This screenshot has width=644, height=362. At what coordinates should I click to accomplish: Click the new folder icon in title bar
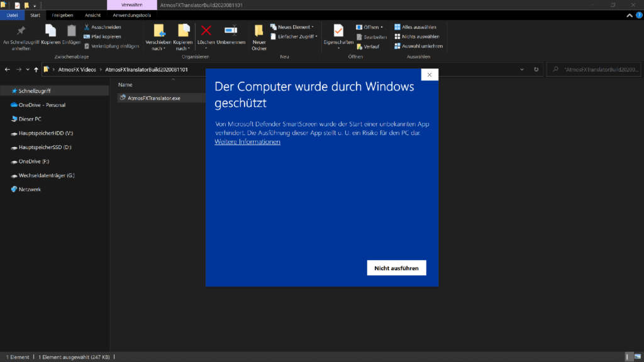26,5
